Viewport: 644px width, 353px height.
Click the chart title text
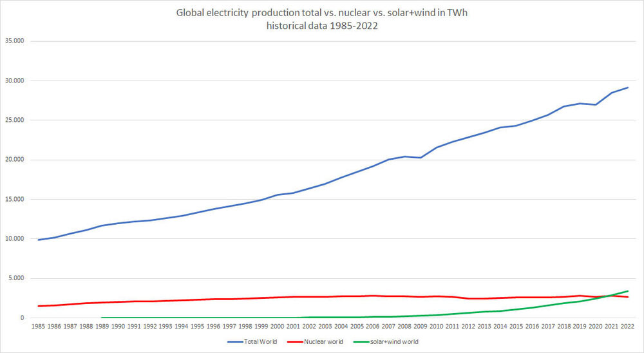pos(322,19)
